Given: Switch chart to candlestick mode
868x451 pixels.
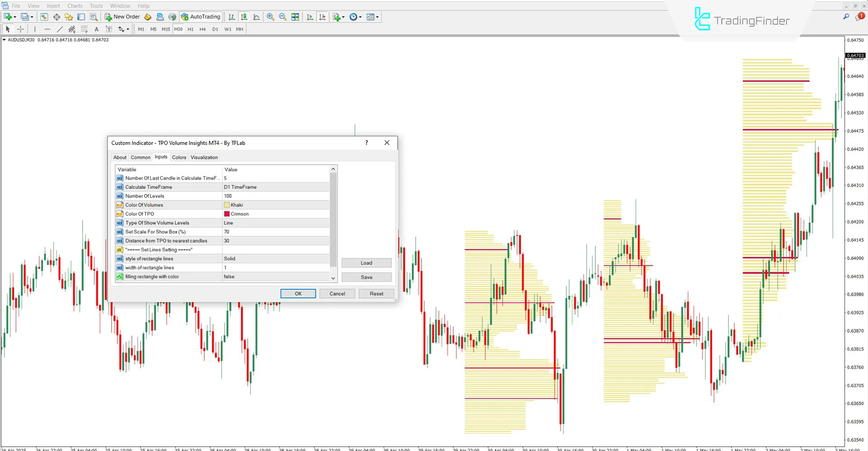Looking at the screenshot, I should pos(244,17).
